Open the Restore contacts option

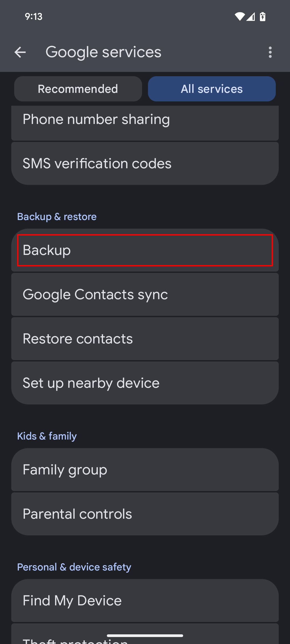[145, 338]
